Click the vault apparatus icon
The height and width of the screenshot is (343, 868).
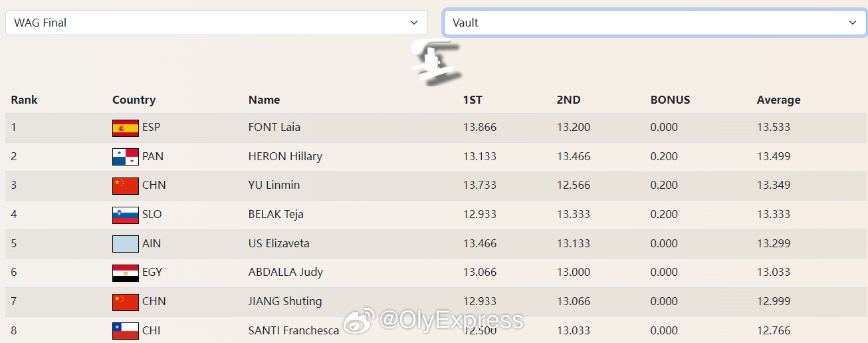(434, 63)
